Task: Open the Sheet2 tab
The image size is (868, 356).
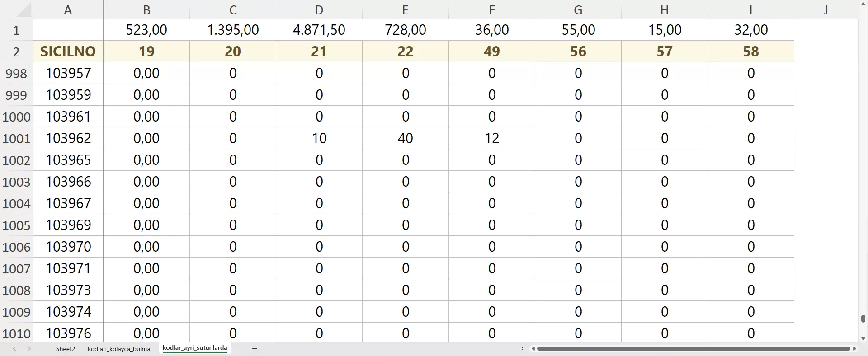Action: 66,349
